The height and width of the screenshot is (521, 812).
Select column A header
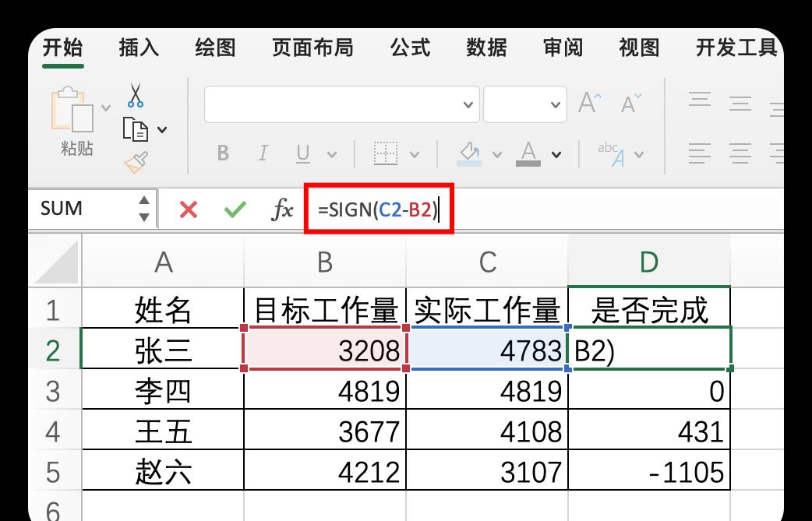(x=163, y=261)
